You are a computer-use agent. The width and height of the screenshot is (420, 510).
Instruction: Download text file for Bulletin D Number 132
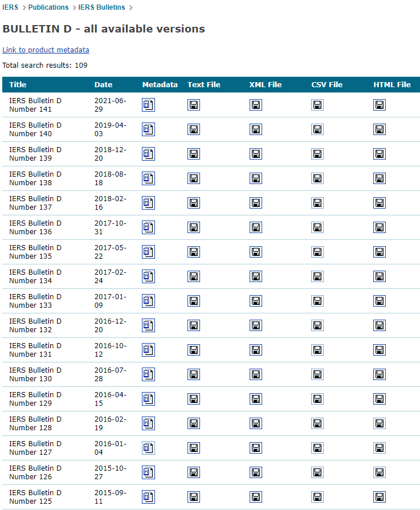[194, 325]
